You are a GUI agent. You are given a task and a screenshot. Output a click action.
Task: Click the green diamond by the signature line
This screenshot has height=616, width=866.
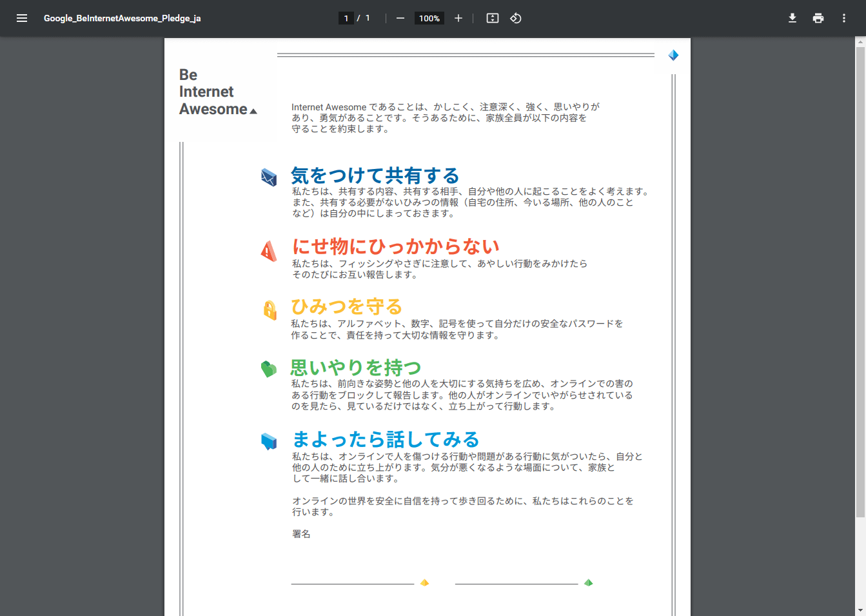coord(588,582)
